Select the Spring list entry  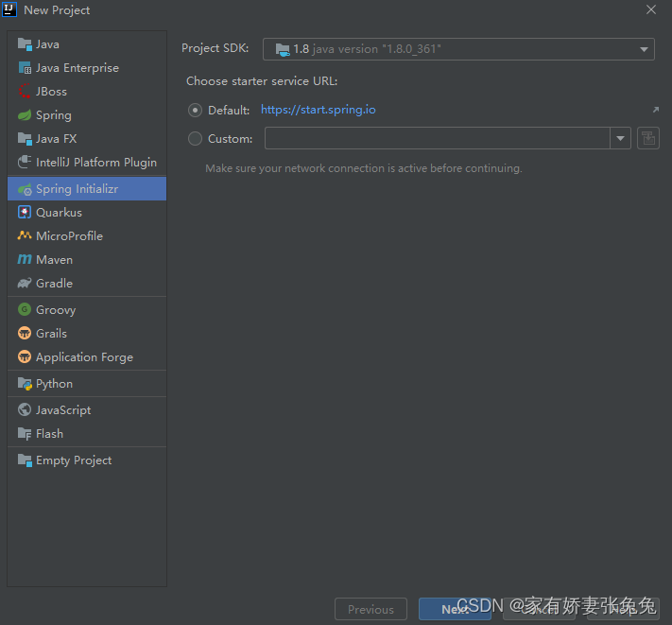87,115
